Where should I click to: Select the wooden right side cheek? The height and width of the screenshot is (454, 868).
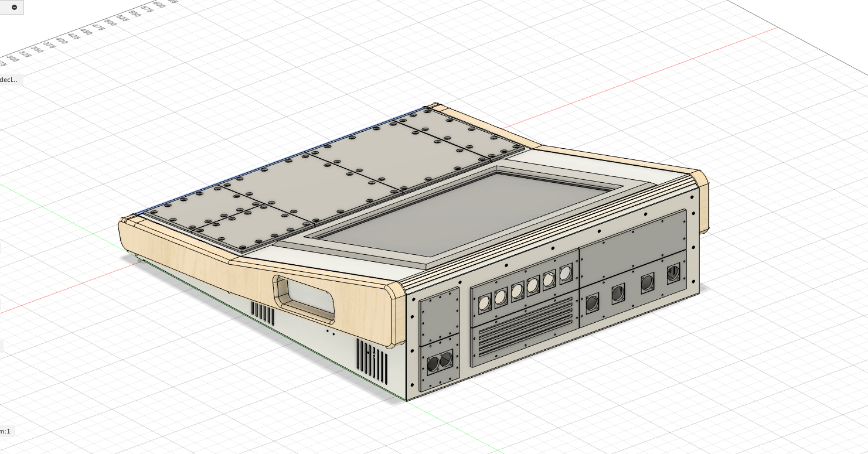[702, 199]
